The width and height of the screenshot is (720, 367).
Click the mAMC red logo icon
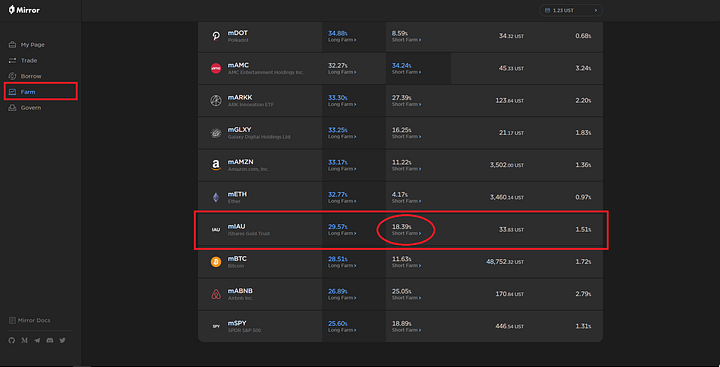pos(215,68)
